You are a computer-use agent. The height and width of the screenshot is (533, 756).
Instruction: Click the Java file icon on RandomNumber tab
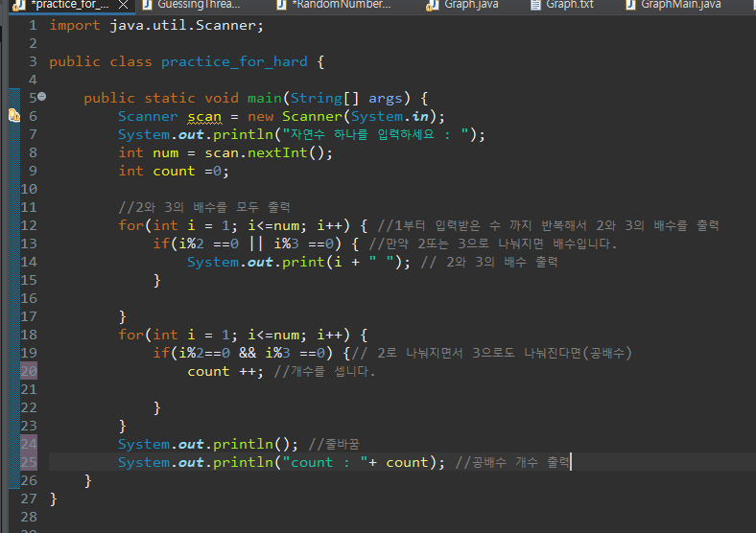click(281, 6)
